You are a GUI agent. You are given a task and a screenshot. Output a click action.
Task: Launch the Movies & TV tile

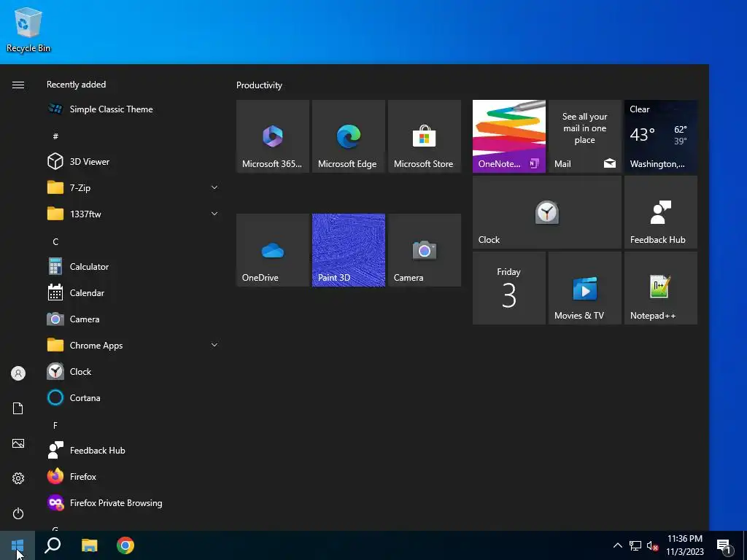pos(584,288)
